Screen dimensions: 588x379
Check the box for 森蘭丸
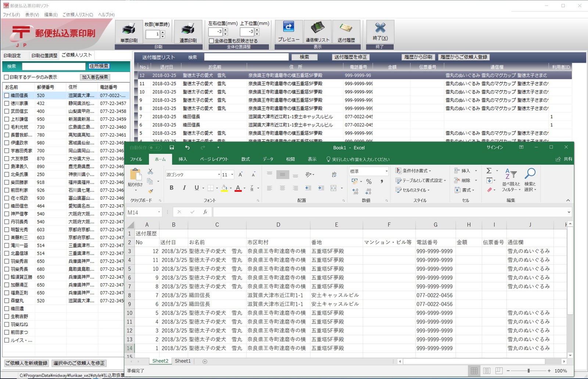tap(7, 301)
